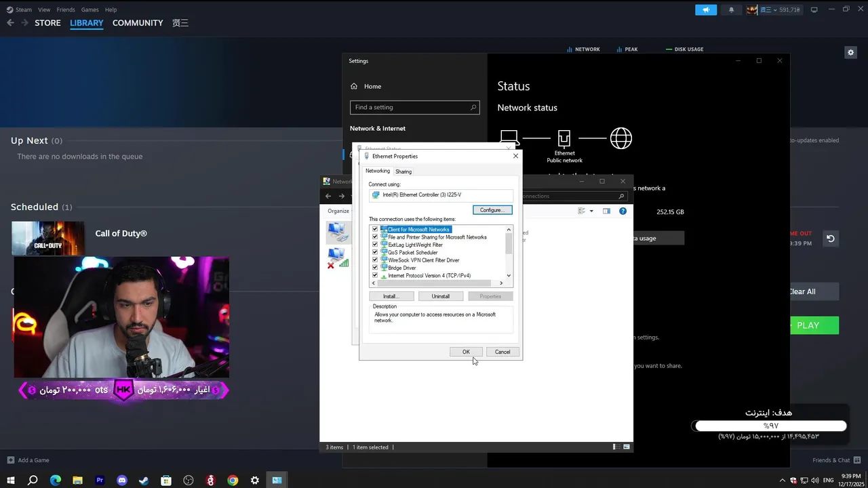Uncheck File and Printer Sharing for Microsoft Networks
This screenshot has height=488, width=868.
pyautogui.click(x=375, y=237)
